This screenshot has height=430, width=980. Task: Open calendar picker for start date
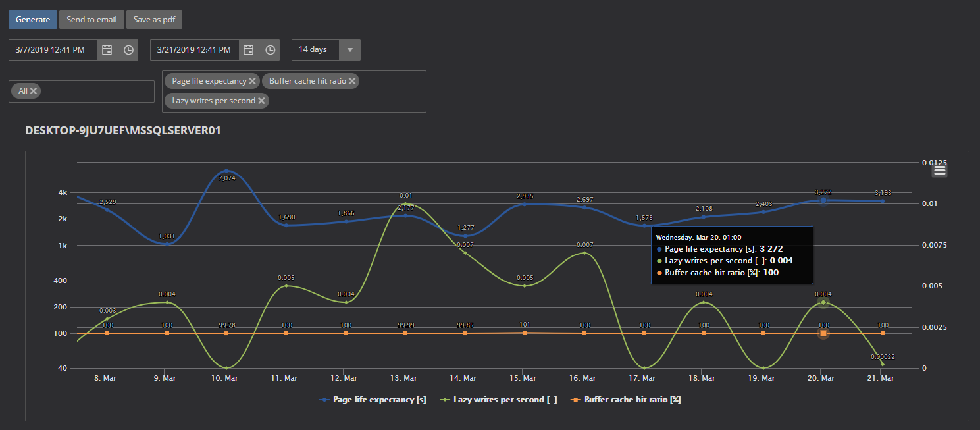pos(107,50)
